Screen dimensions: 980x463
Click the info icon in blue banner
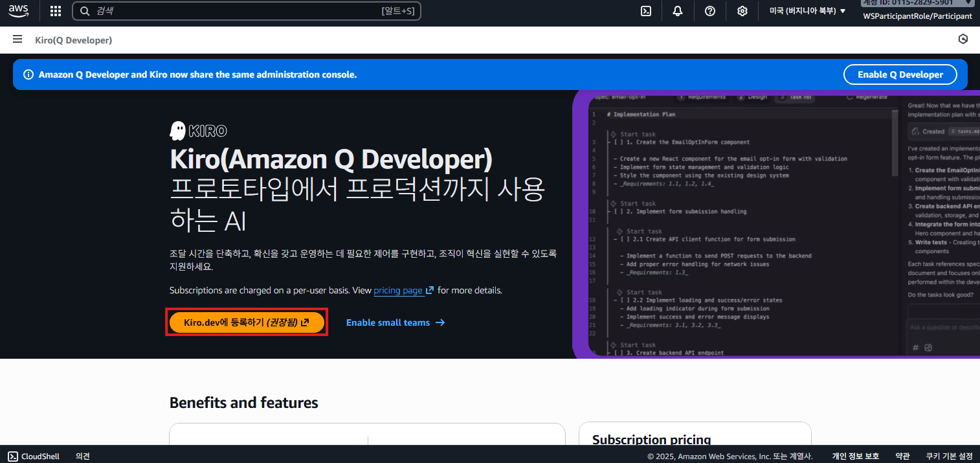click(28, 74)
